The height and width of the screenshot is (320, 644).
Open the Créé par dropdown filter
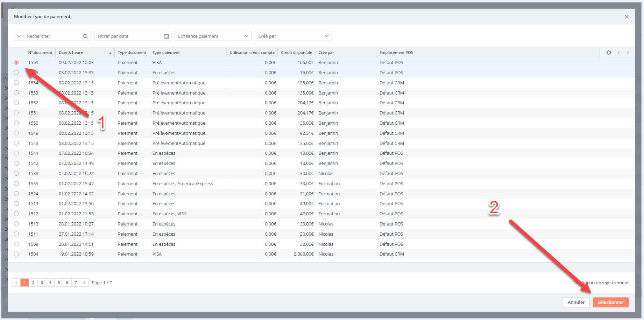[293, 36]
